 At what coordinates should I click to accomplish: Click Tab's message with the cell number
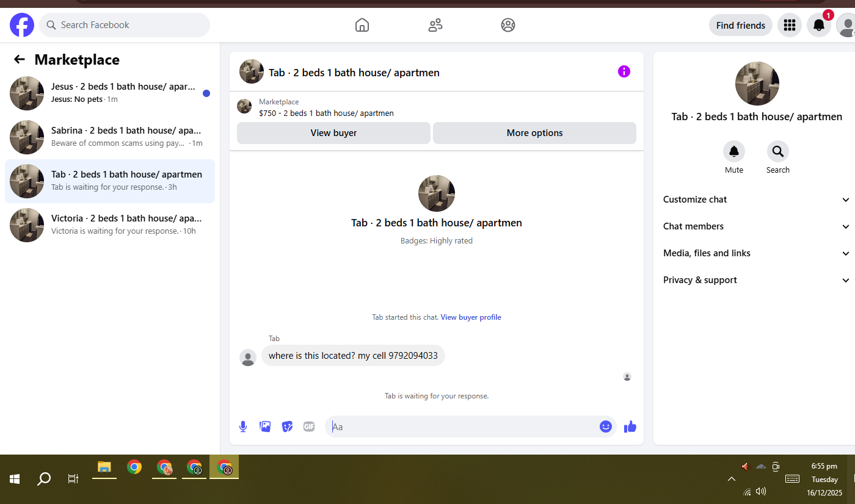tap(353, 356)
